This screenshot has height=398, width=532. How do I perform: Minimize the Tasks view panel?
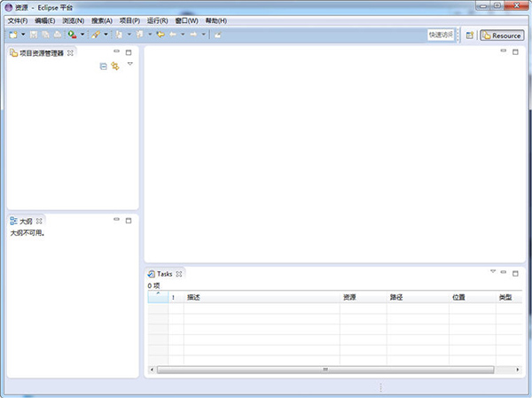pyautogui.click(x=504, y=273)
